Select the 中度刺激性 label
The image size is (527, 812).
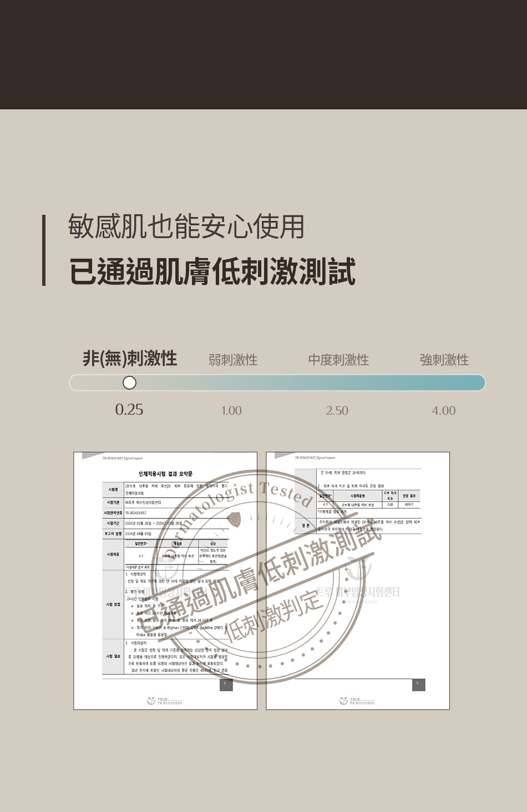click(338, 360)
